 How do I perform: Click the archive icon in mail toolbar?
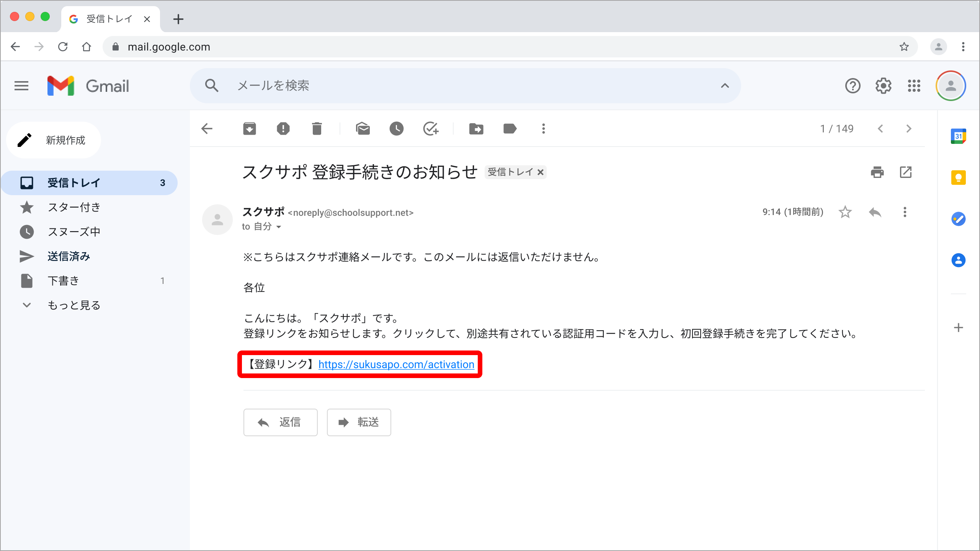click(x=249, y=129)
